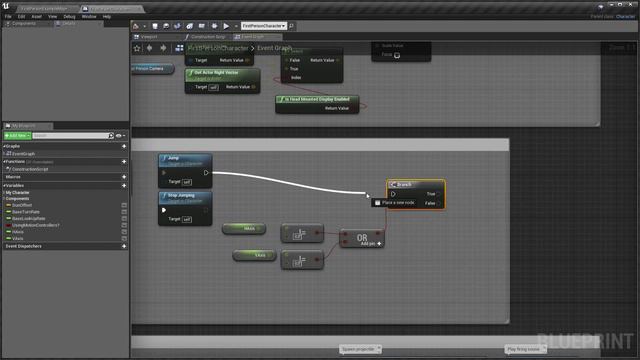Toggle the visibility eye for VAxis variable
640x360 pixels.
(x=124, y=238)
